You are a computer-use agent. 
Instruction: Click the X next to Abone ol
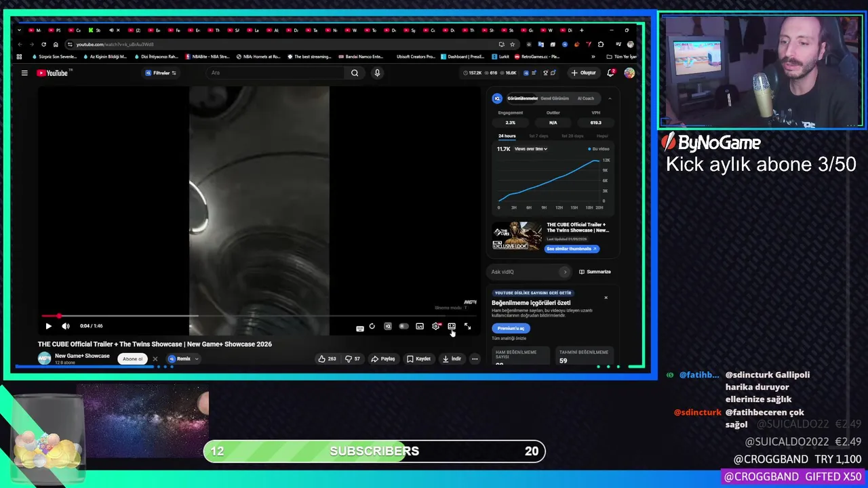155,359
